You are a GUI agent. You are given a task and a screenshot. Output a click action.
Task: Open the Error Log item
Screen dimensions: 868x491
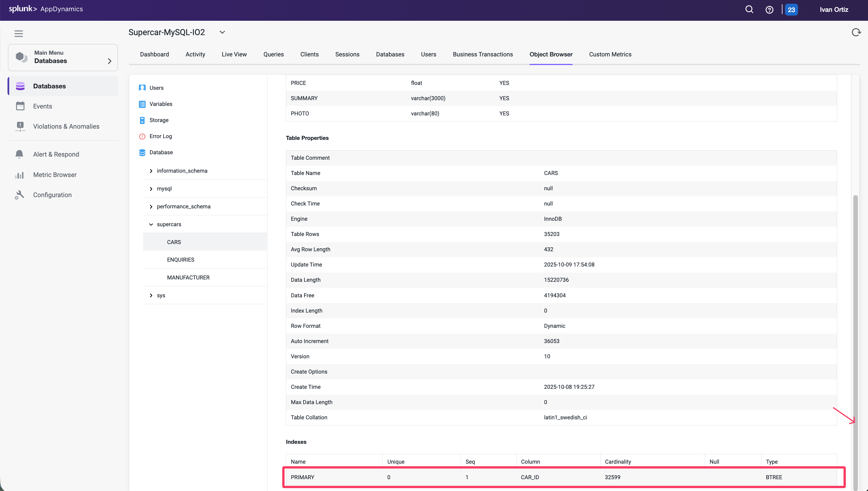click(161, 136)
